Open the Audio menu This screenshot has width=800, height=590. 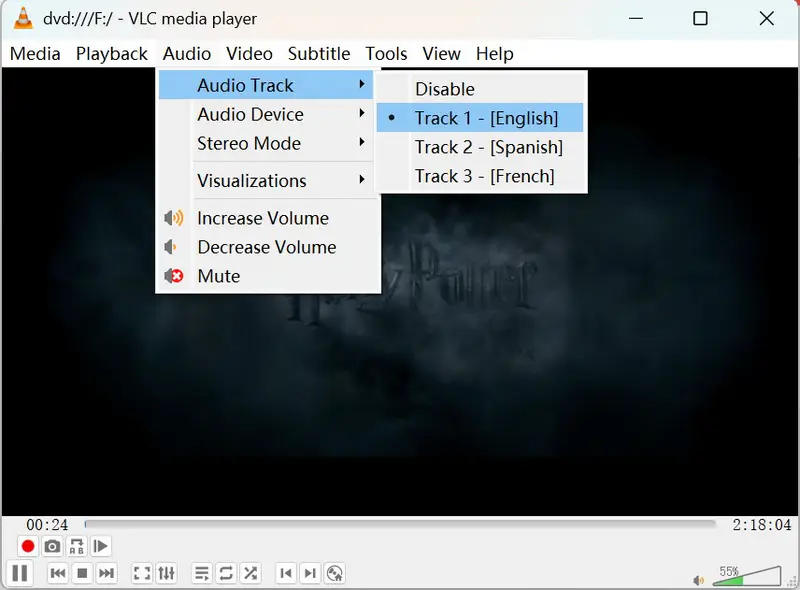click(x=187, y=54)
